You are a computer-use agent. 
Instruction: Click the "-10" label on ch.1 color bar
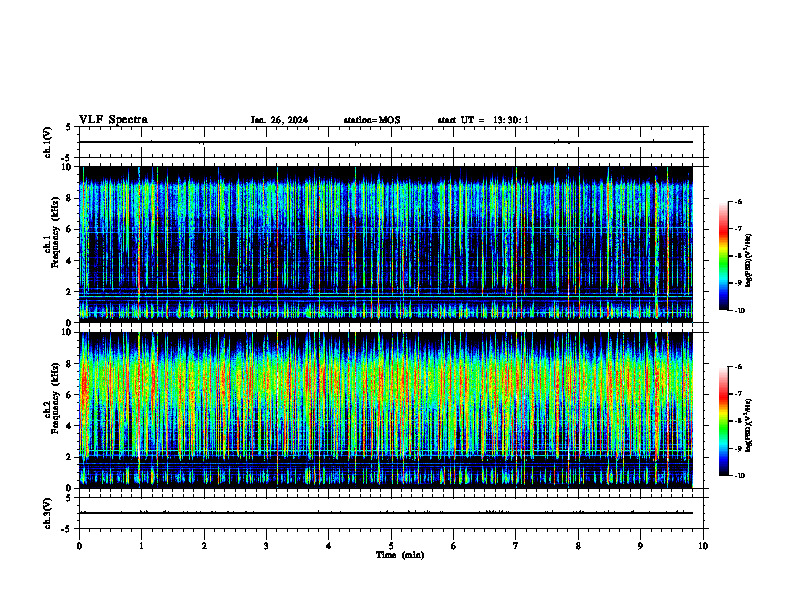(739, 311)
